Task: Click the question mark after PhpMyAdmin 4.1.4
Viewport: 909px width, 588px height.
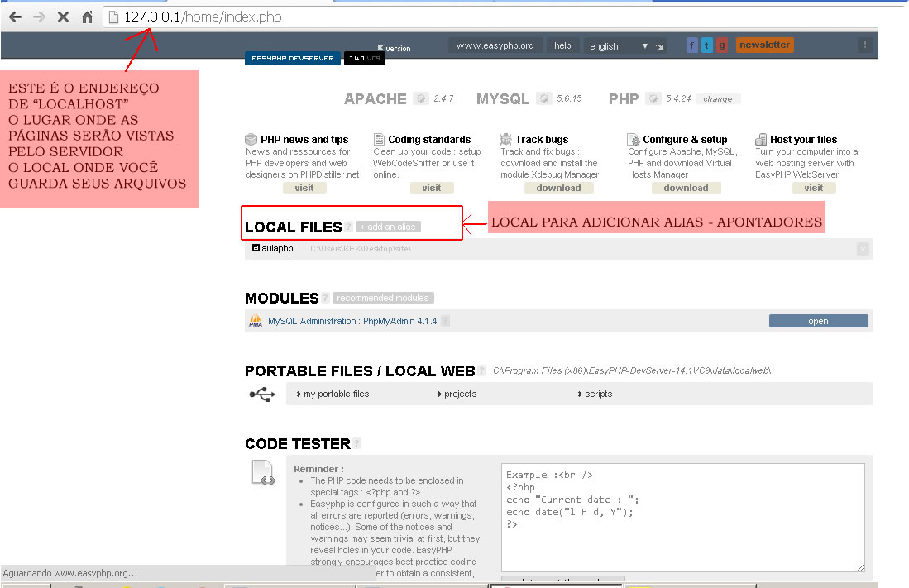Action: pos(445,321)
